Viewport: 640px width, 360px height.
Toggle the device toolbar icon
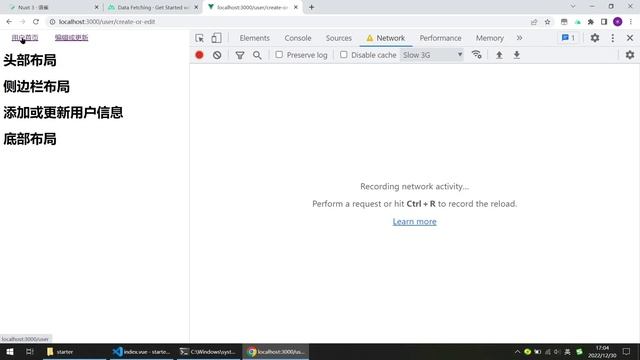(x=216, y=38)
